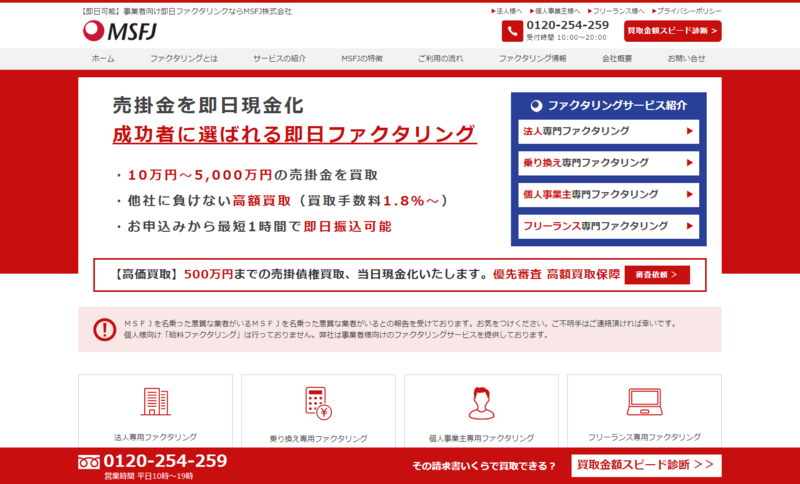This screenshot has width=800, height=484.
Task: Select 個人事業主専門ファクタリング in the service list
Action: point(609,194)
